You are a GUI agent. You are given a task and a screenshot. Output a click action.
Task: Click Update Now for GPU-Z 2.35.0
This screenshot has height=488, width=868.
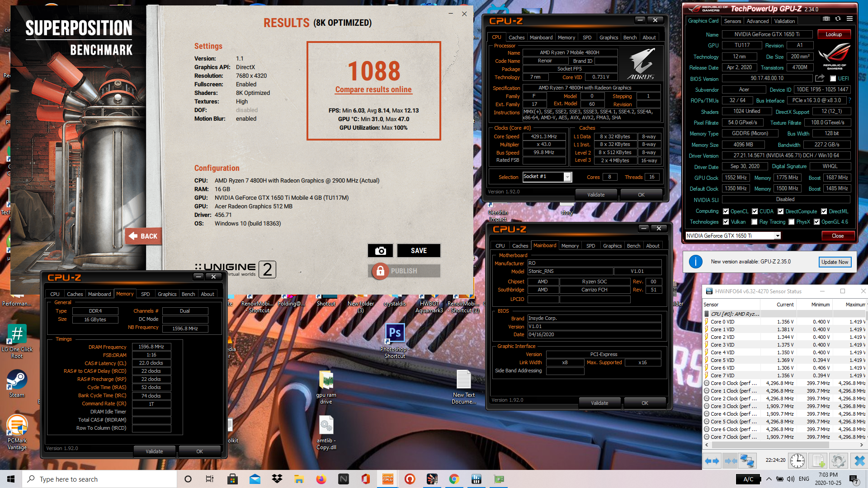coord(835,262)
